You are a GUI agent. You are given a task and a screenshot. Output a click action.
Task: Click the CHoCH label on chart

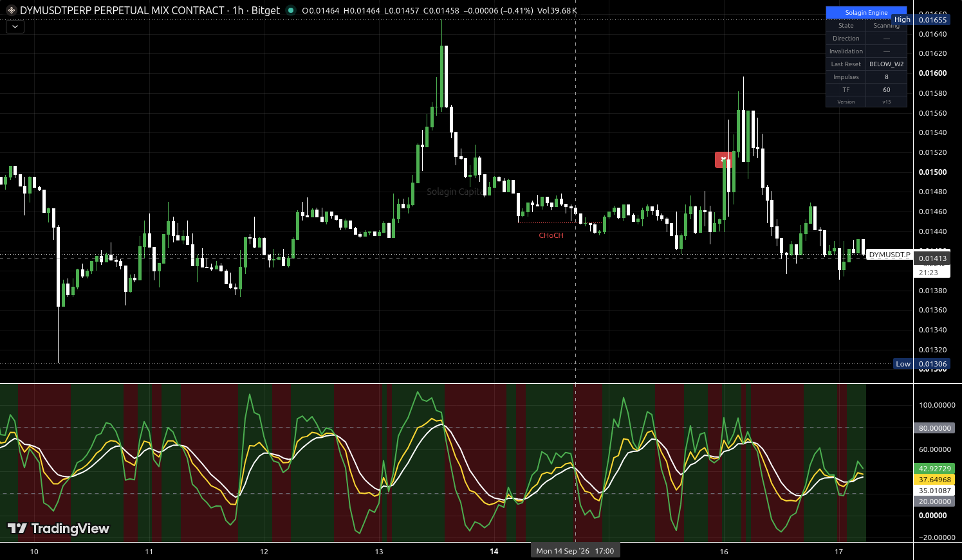[551, 235]
